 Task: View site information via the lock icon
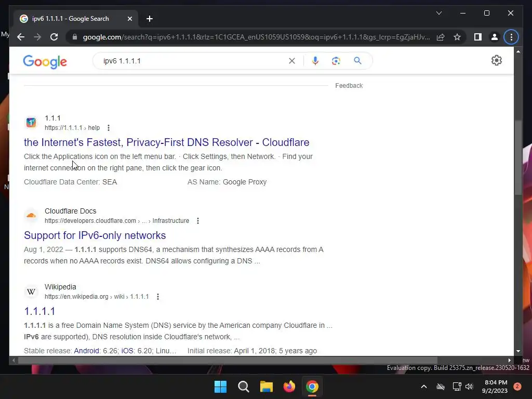75,37
